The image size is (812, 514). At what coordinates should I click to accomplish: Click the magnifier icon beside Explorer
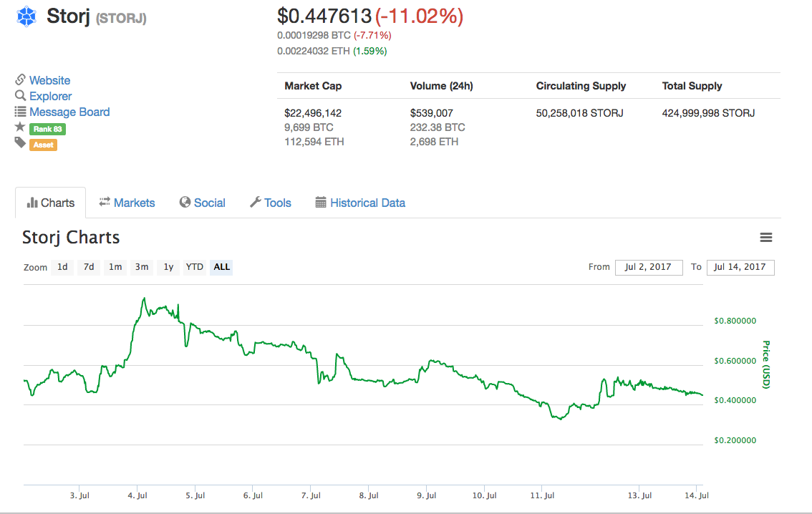coord(20,95)
